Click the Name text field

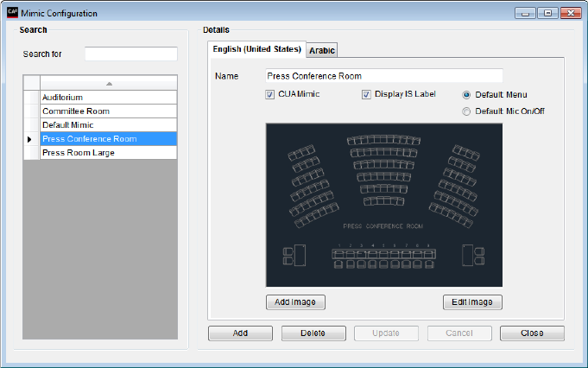click(x=383, y=76)
